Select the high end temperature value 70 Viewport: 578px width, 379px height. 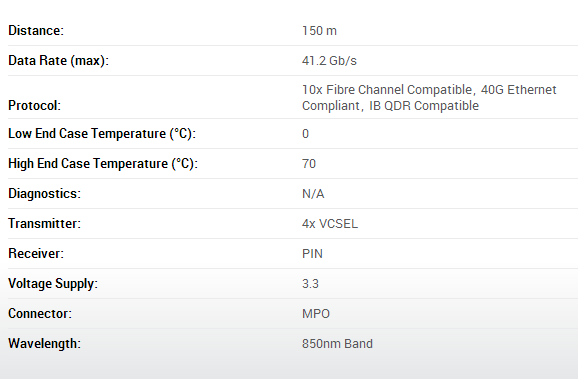pyautogui.click(x=309, y=164)
